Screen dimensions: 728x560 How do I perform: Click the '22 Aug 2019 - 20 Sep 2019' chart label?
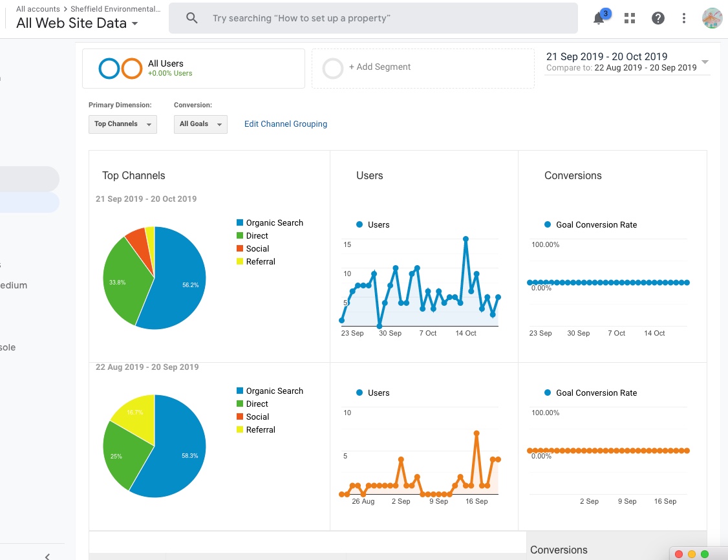point(147,367)
